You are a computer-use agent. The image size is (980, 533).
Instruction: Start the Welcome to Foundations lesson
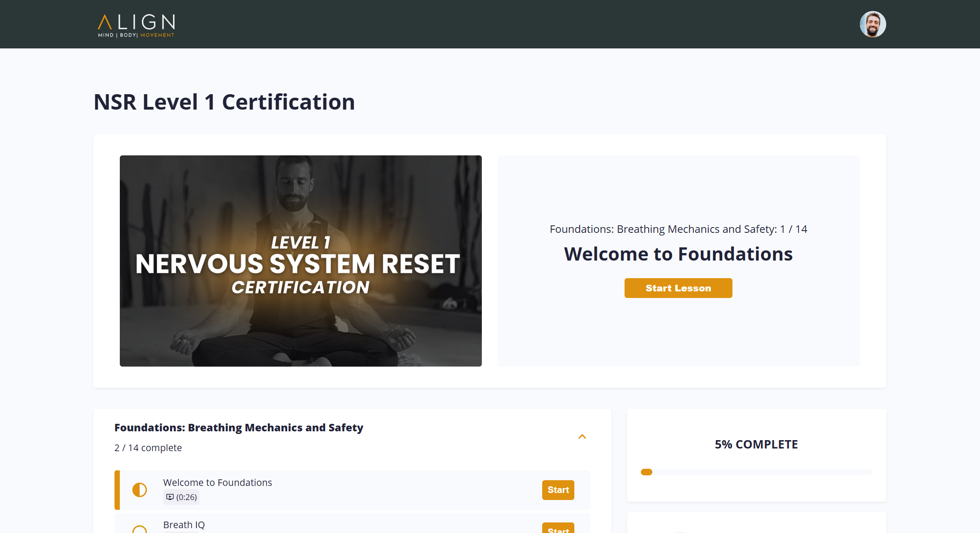[678, 288]
